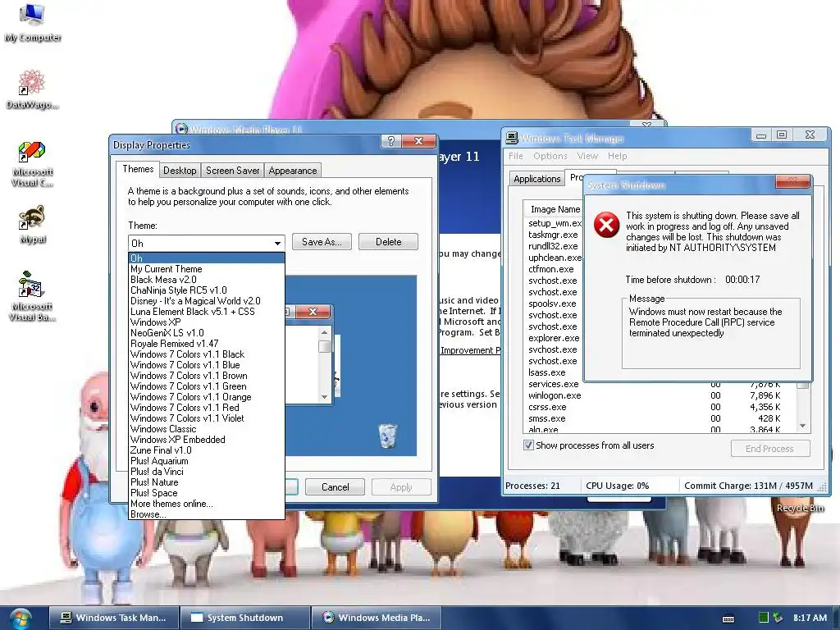This screenshot has width=840, height=630.
Task: Select the Oh theme entry
Action: (x=206, y=258)
